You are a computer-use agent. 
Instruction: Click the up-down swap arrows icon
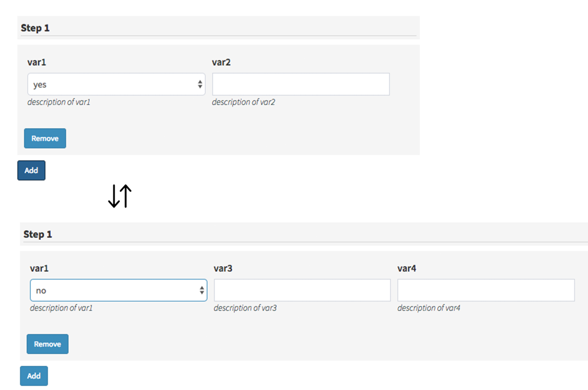pyautogui.click(x=120, y=196)
